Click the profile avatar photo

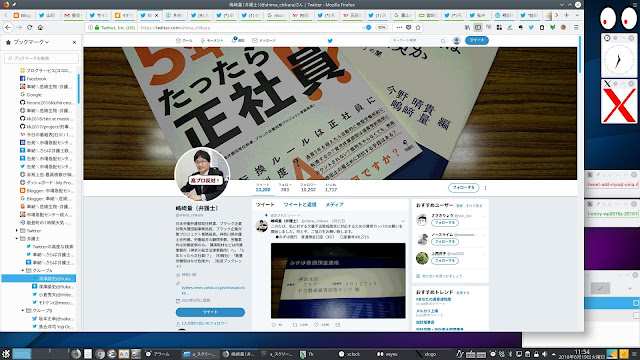pos(202,174)
